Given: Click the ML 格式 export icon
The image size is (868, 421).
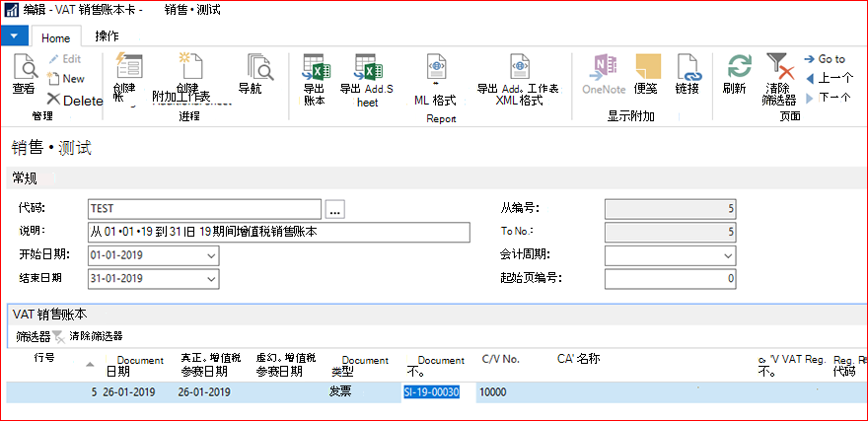Looking at the screenshot, I should point(435,66).
